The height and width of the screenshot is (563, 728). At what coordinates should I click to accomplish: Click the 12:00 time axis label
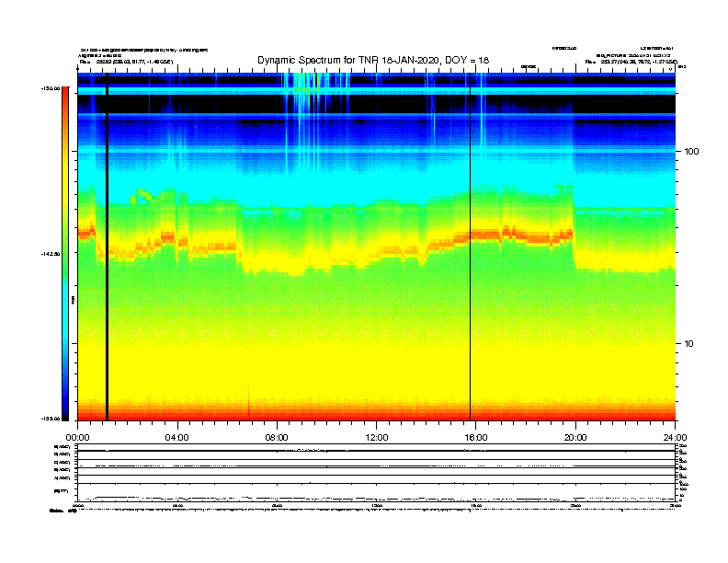(x=377, y=438)
